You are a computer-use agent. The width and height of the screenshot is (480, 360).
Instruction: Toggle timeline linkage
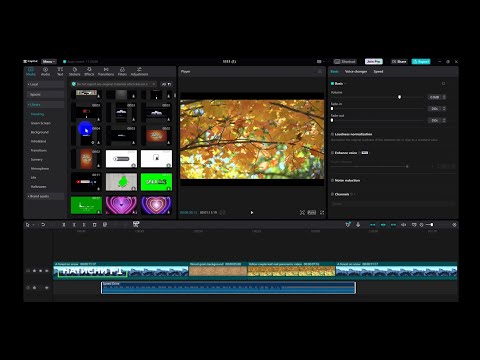[393, 225]
